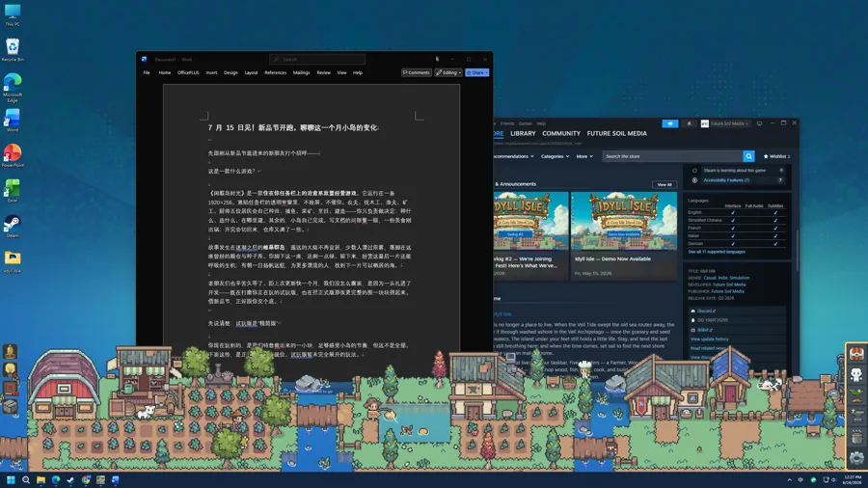The image size is (868, 488).
Task: Open the Steam Wishlist link
Action: [776, 156]
